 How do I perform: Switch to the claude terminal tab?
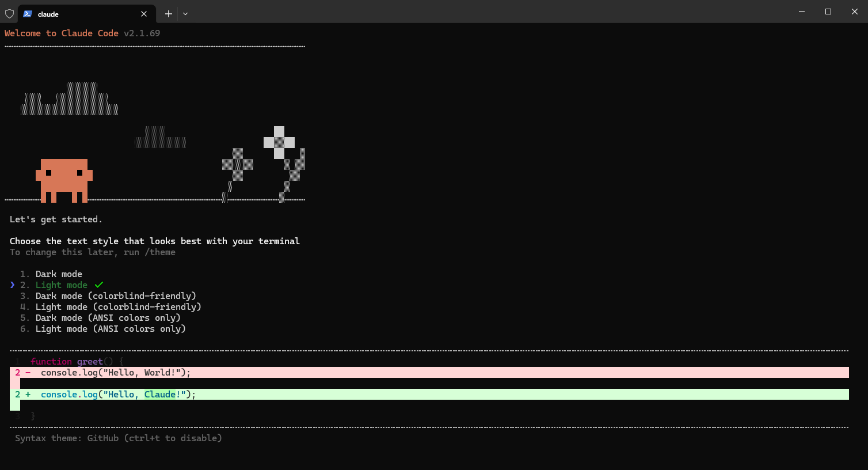click(86, 13)
